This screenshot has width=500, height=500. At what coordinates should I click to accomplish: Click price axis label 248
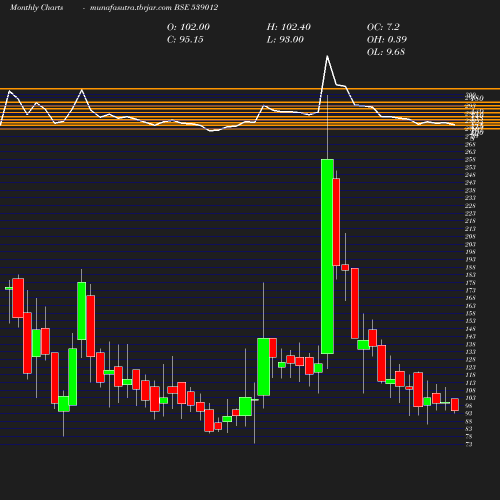(x=470, y=175)
